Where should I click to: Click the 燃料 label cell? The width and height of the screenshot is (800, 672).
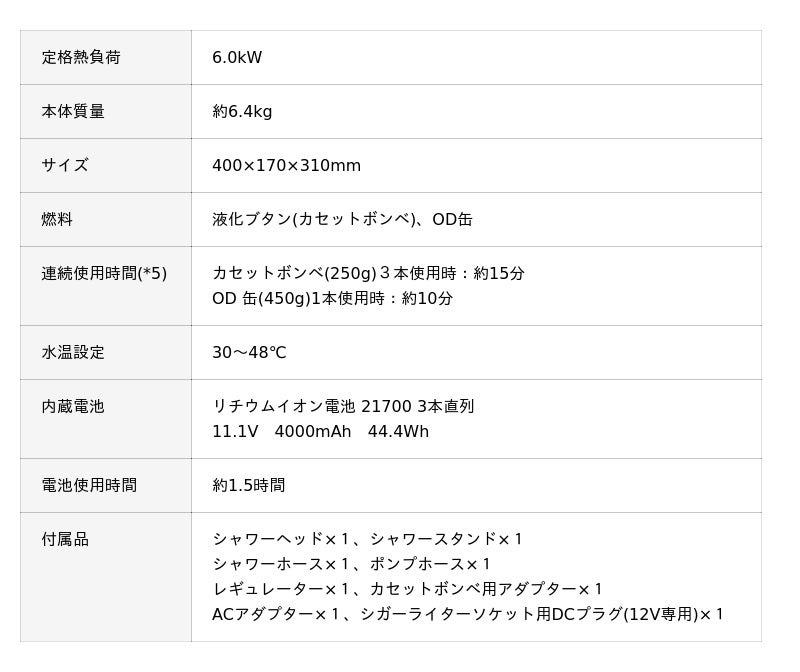(x=57, y=220)
